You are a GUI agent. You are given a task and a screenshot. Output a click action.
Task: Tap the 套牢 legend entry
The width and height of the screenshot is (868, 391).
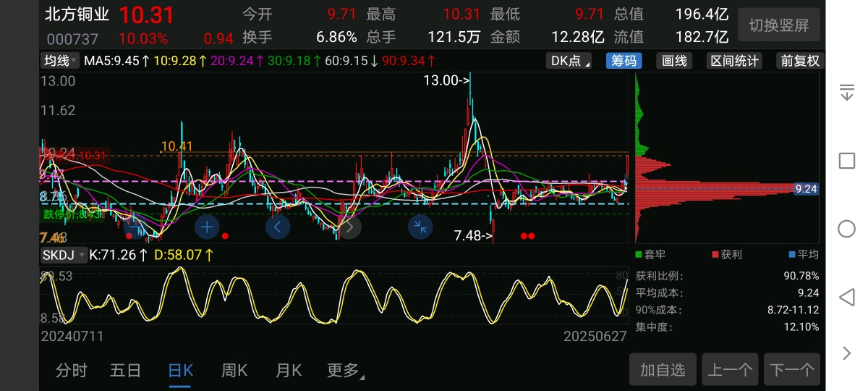click(x=649, y=255)
